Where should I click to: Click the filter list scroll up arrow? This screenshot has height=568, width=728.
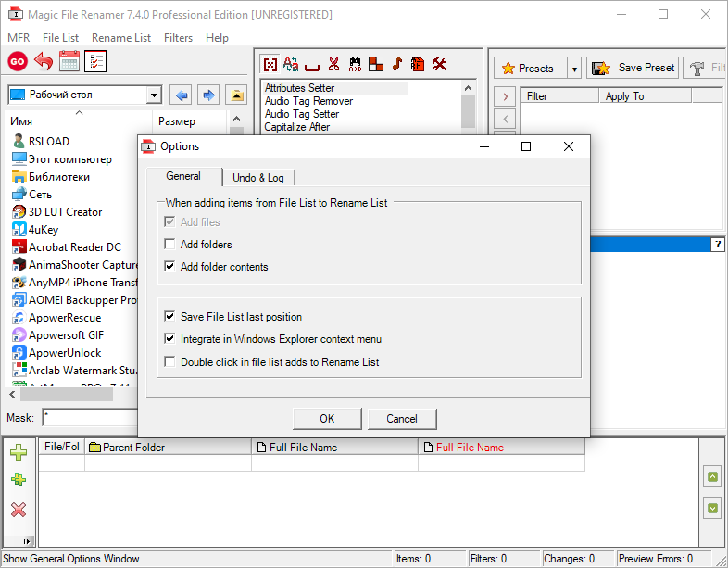468,88
